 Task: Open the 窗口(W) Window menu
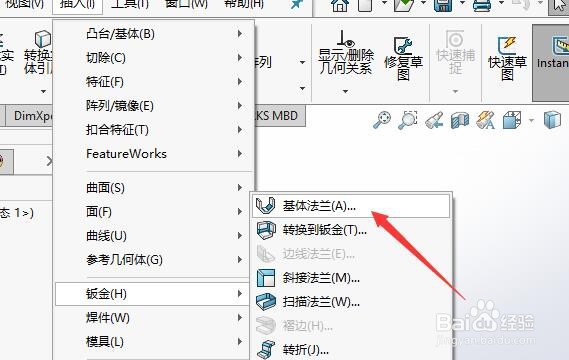186,4
